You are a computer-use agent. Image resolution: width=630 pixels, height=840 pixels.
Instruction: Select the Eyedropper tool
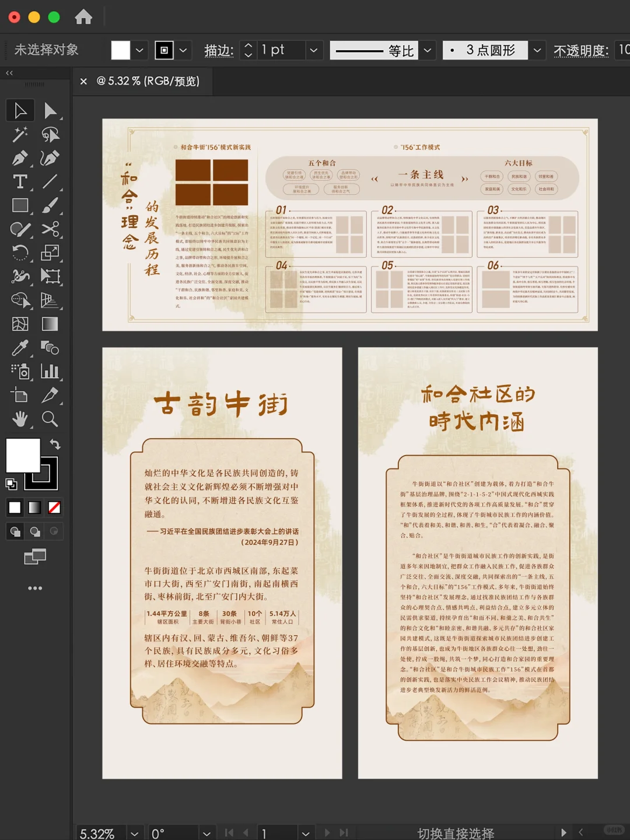point(20,348)
